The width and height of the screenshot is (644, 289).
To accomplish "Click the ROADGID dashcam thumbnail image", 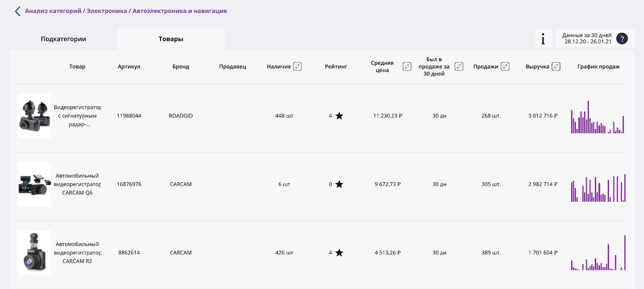I will [34, 116].
